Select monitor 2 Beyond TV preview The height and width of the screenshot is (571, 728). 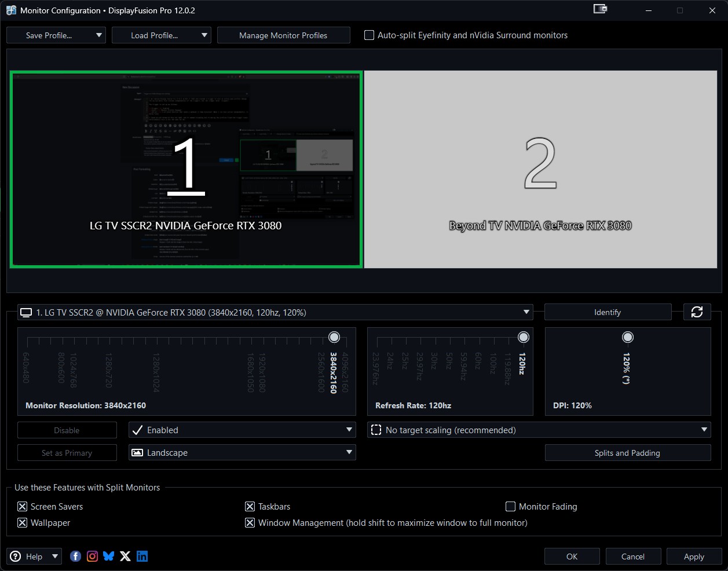point(540,169)
